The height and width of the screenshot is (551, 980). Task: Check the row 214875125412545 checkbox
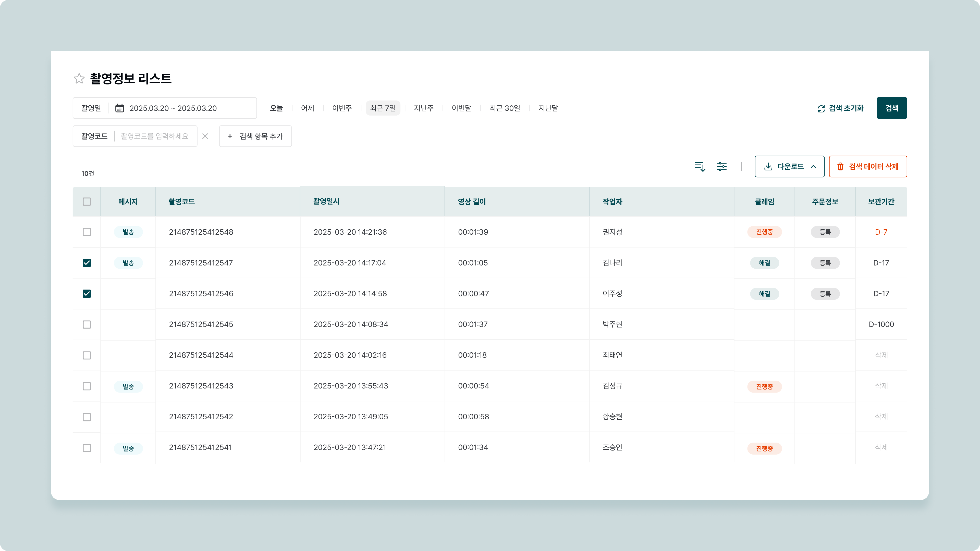click(x=87, y=324)
